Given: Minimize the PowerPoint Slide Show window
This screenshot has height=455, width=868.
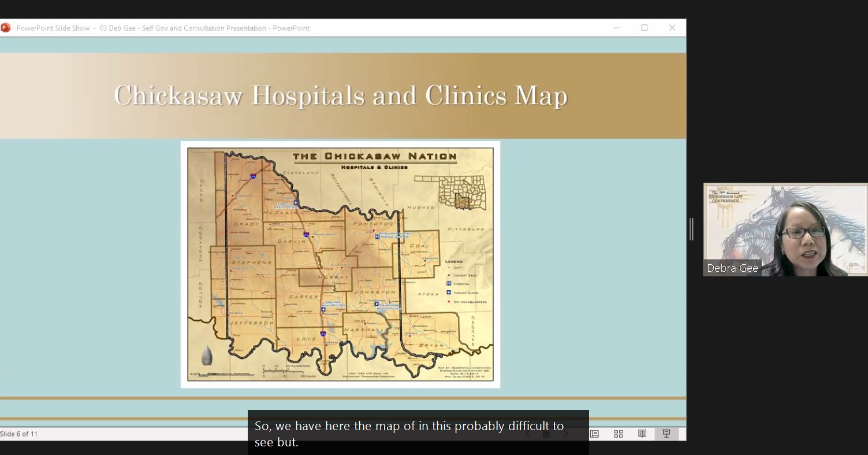Looking at the screenshot, I should click(617, 28).
